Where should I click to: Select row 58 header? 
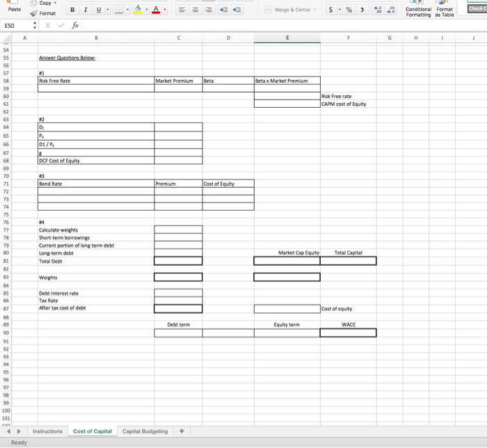pos(6,81)
